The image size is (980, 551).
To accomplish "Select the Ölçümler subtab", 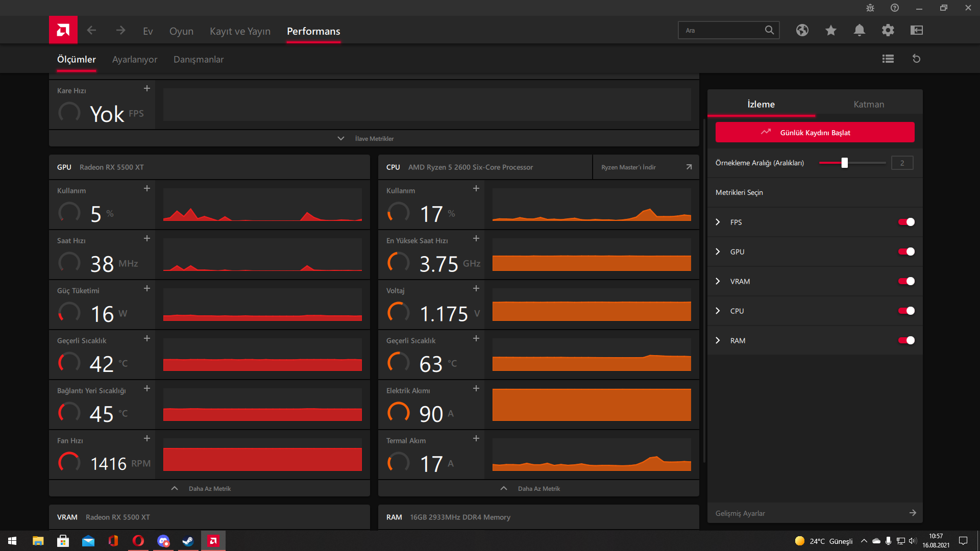I will [76, 60].
